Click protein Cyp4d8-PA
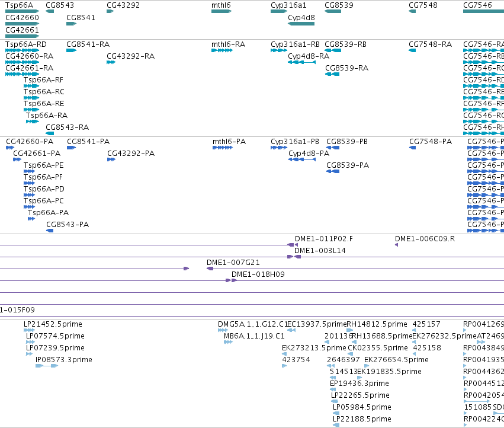 point(302,159)
